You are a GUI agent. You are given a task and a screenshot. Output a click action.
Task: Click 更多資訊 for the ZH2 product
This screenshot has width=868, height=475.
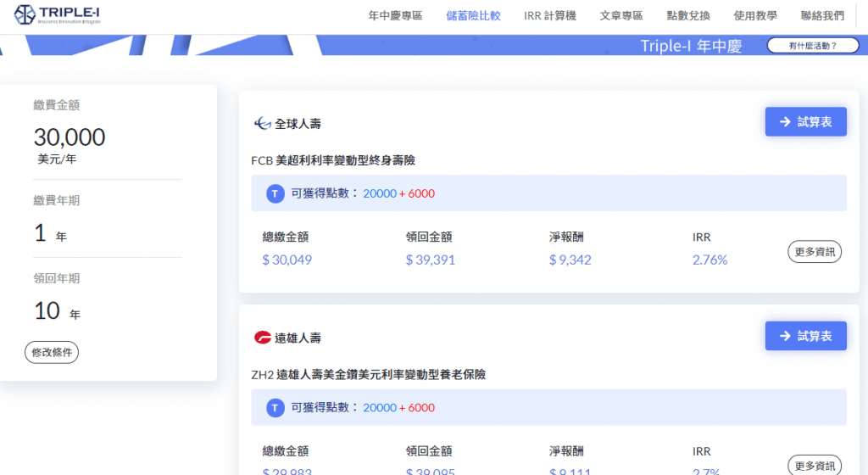[815, 466]
